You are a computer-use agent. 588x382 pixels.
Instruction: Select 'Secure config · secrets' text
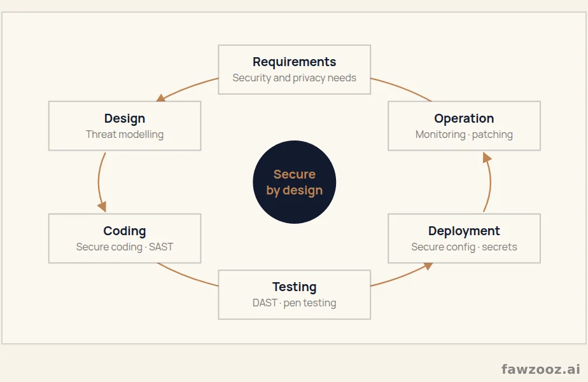tap(464, 247)
